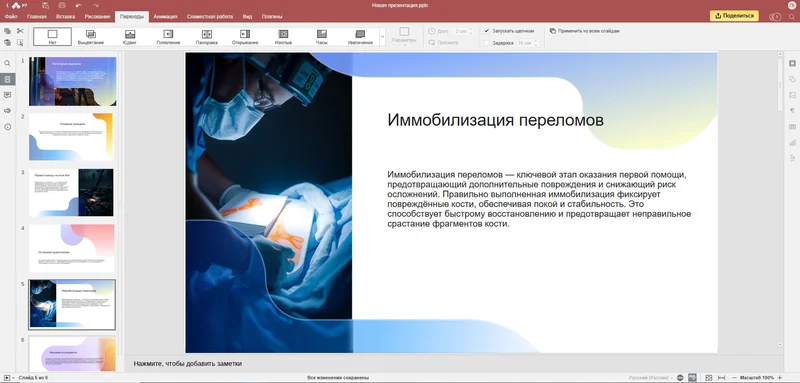Apply the Сдвиг transition
The width and height of the screenshot is (800, 383).
(x=130, y=37)
